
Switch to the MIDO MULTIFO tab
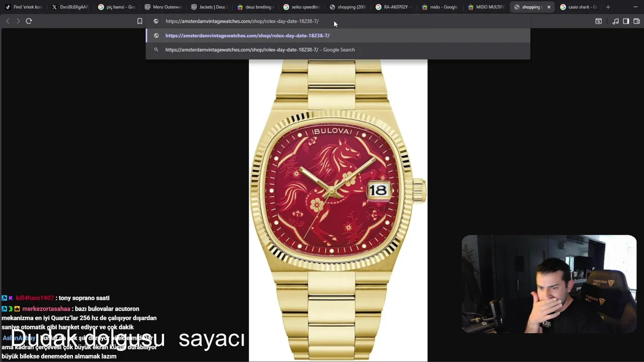[487, 7]
